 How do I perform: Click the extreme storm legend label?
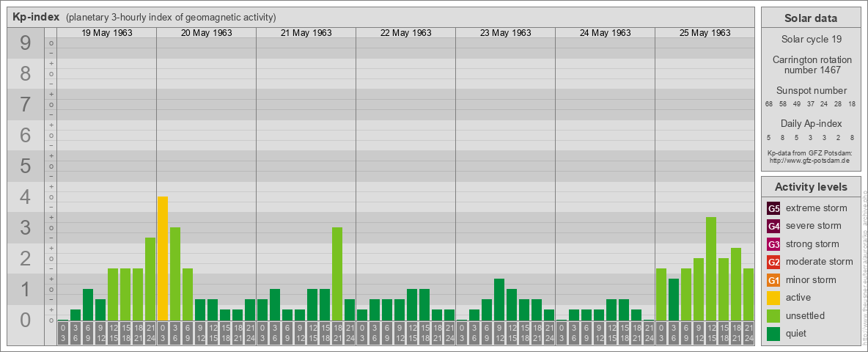click(817, 208)
